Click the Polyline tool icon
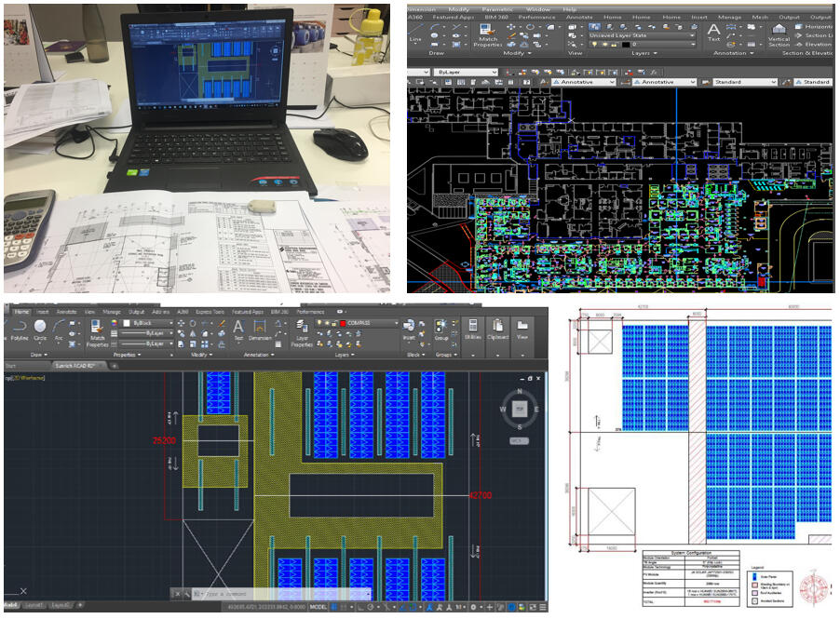Viewport: 840px width, 619px height. [20, 329]
